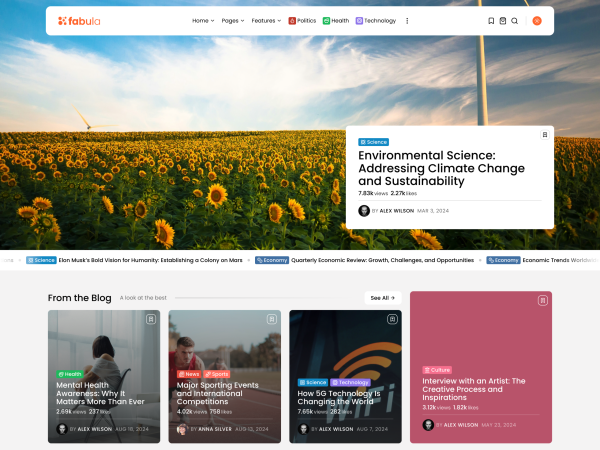The image size is (600, 450).
Task: Bookmark the Mental Health Awareness post
Action: click(x=151, y=319)
